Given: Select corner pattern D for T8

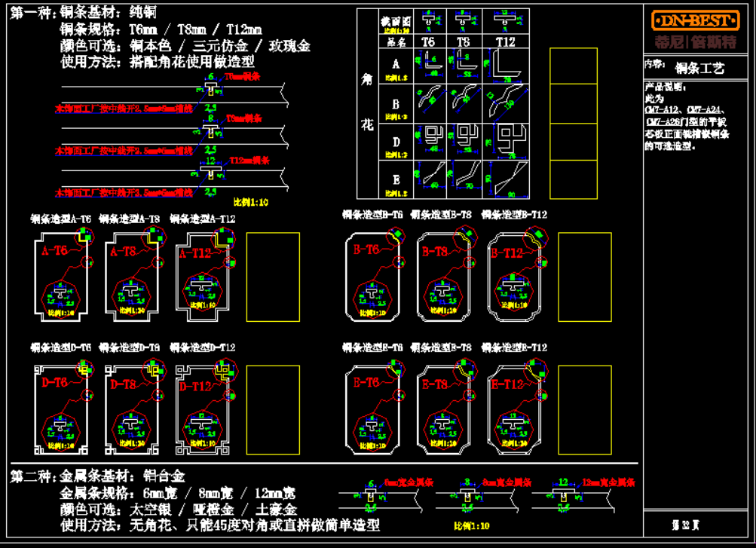Looking at the screenshot, I should pyautogui.click(x=466, y=139).
